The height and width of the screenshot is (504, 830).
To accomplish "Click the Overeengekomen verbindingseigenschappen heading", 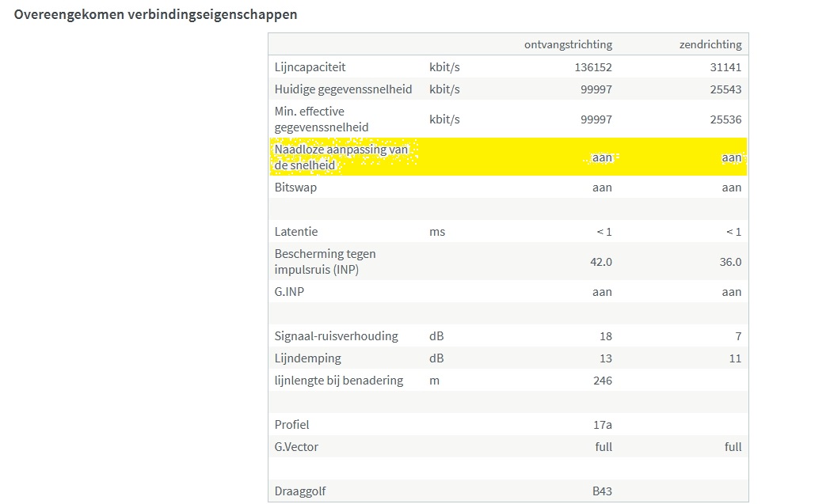I will point(156,14).
